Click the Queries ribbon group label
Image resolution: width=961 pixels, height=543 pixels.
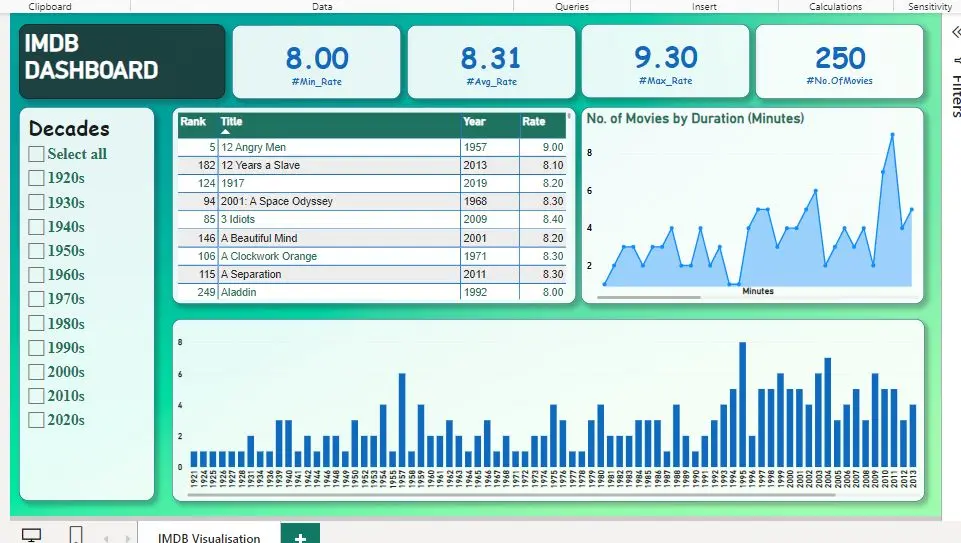pos(572,7)
